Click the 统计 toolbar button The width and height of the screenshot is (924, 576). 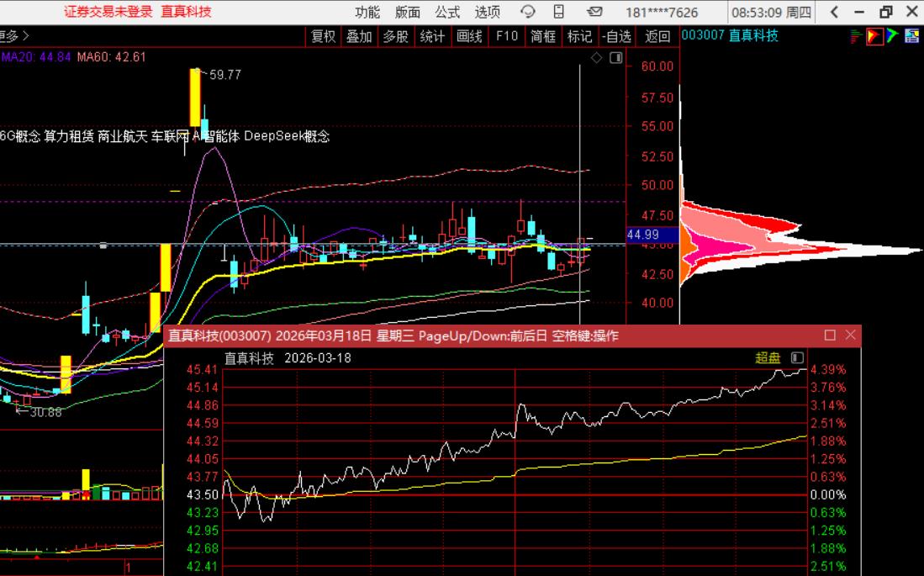[x=432, y=36]
